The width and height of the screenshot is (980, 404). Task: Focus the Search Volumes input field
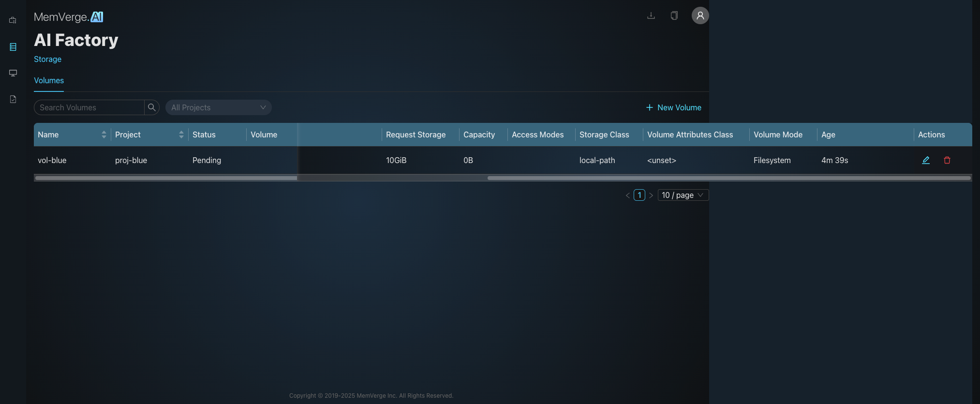[89, 107]
